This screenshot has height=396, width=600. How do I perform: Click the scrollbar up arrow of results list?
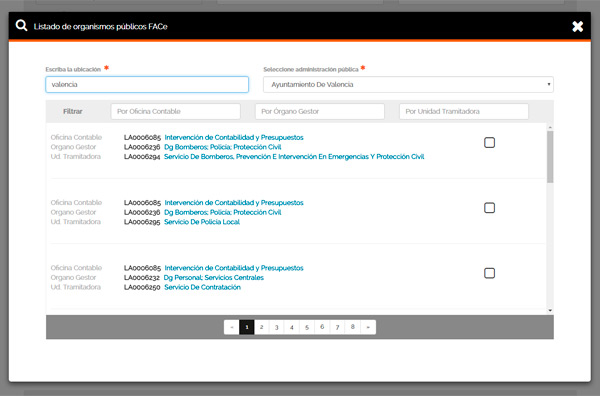tap(550, 127)
